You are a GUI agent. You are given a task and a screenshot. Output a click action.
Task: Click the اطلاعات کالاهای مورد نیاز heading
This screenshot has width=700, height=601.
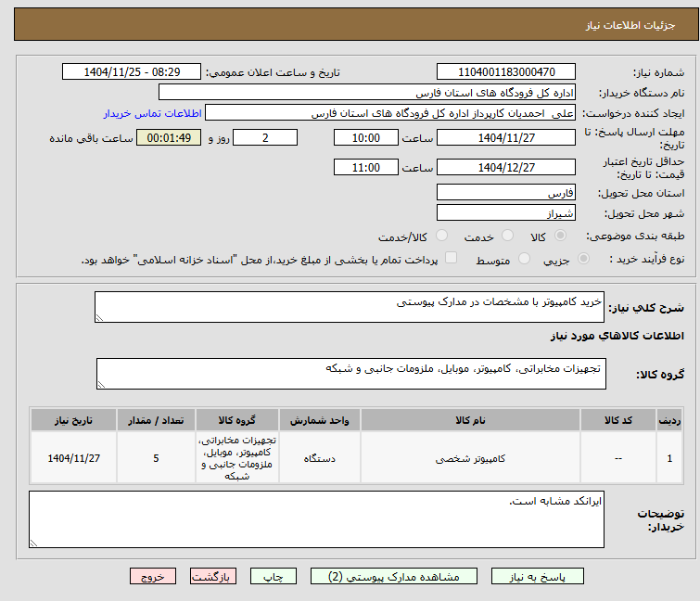tap(617, 336)
